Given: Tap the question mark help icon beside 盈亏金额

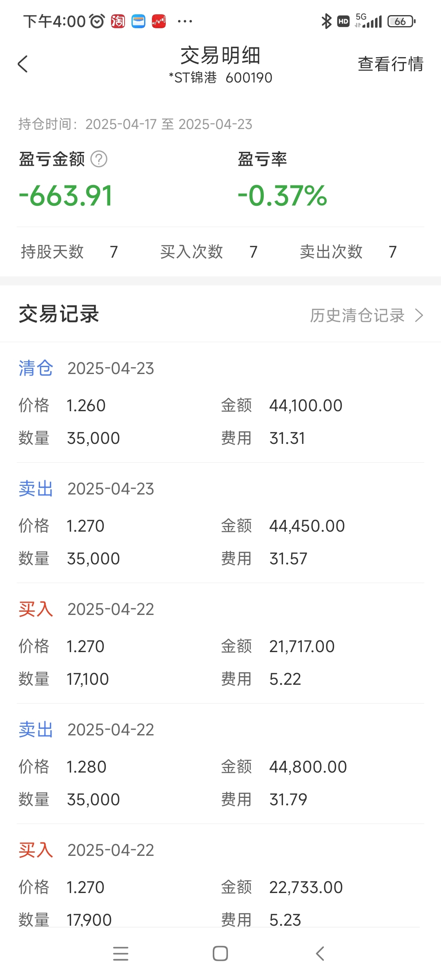Looking at the screenshot, I should tap(99, 159).
